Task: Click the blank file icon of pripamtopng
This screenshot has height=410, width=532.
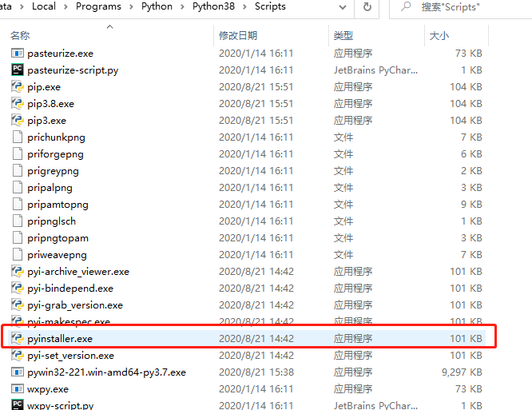Action: [x=18, y=204]
